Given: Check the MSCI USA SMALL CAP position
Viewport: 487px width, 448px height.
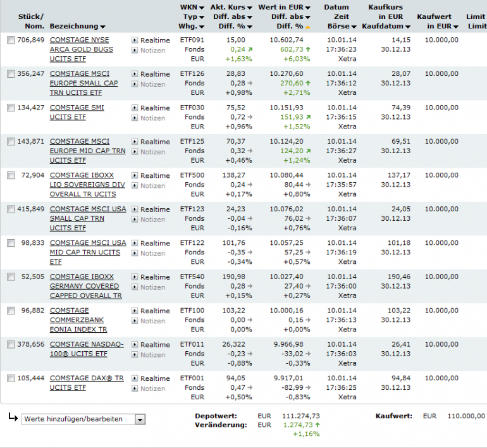Looking at the screenshot, I should click(x=11, y=209).
